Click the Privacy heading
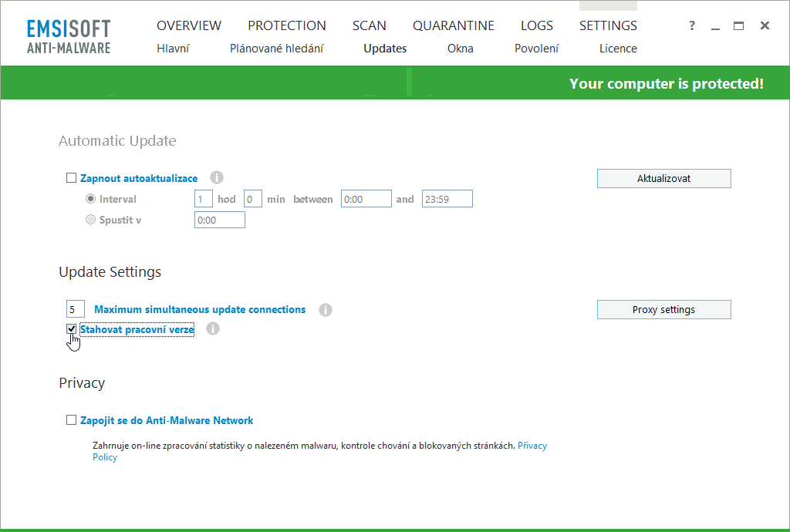The width and height of the screenshot is (790, 532). pyautogui.click(x=82, y=383)
